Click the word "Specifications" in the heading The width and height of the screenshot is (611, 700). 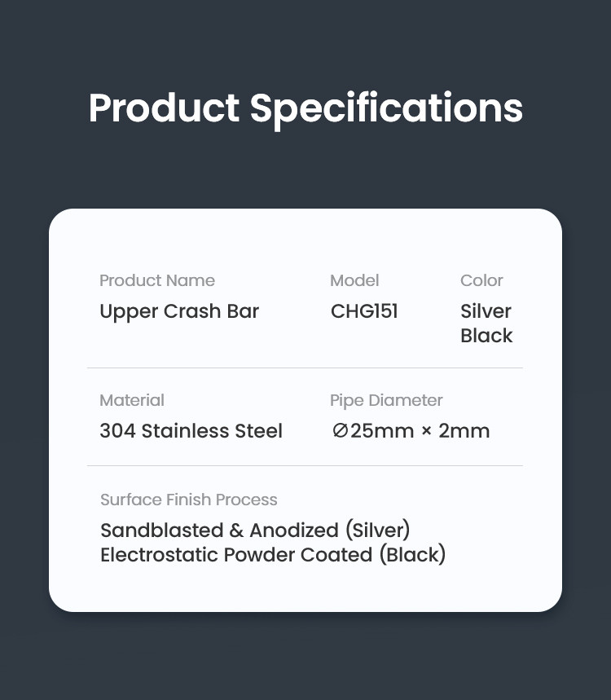point(386,108)
